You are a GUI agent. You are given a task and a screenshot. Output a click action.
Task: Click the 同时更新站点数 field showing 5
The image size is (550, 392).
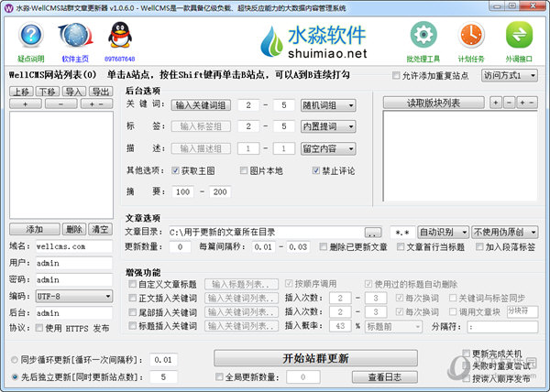[x=163, y=377]
